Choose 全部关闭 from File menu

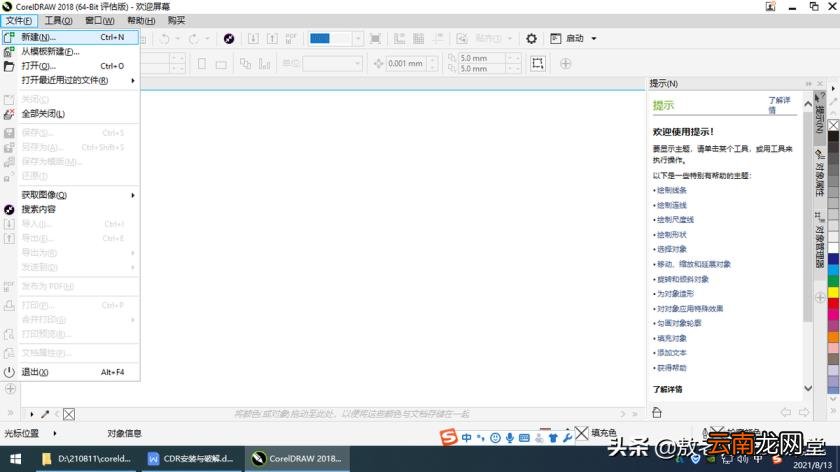coord(70,114)
